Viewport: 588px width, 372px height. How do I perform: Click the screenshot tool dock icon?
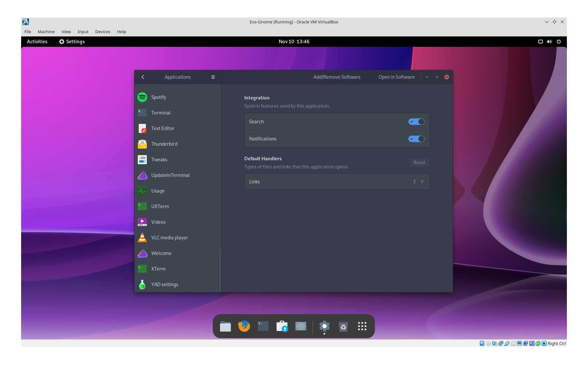click(301, 326)
